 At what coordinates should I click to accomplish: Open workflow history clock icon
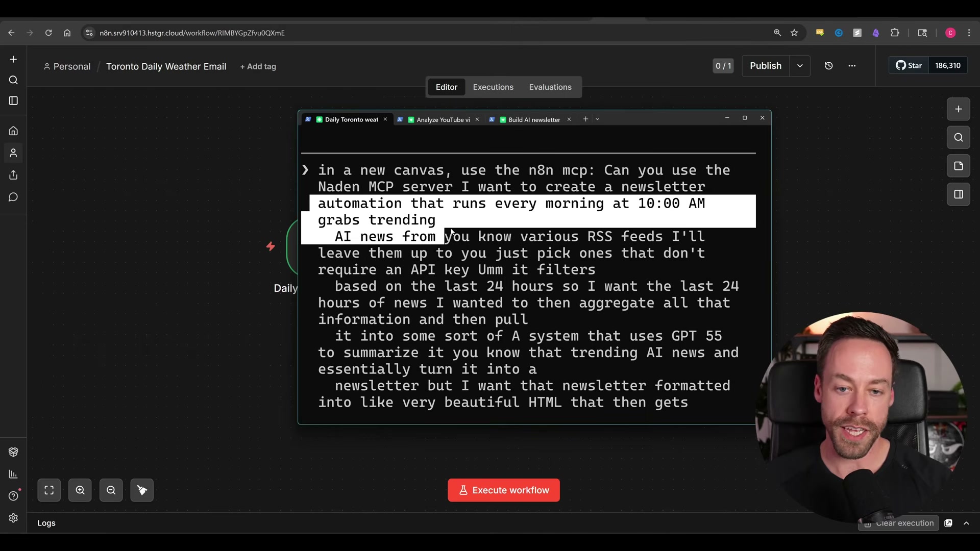click(829, 66)
